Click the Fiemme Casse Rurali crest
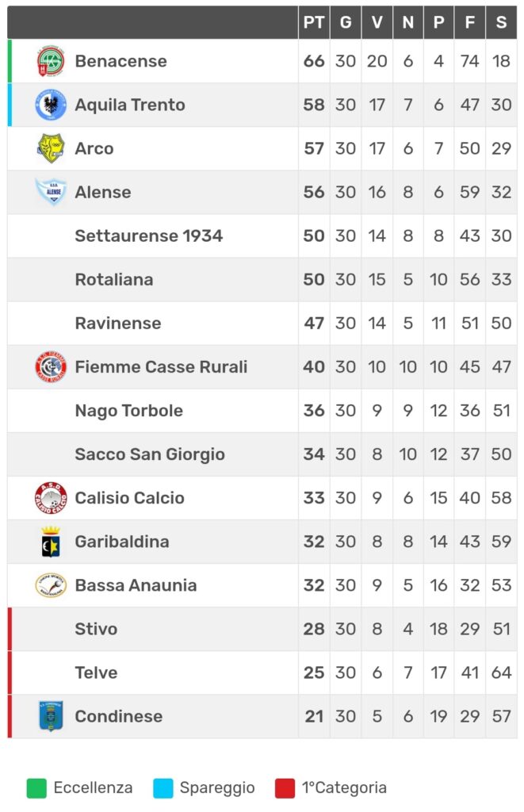This screenshot has height=812, width=524. [51, 366]
